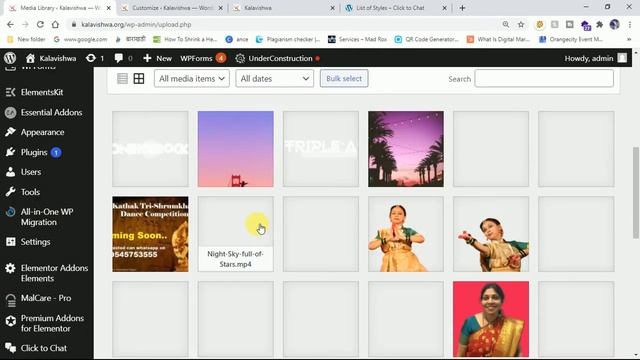Open the All media items dropdown

tap(192, 78)
